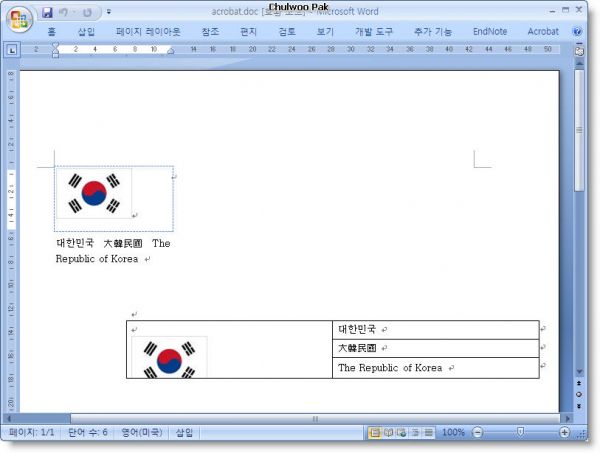Redo the last action
Screen dimensions: 600x453
[x=87, y=13]
